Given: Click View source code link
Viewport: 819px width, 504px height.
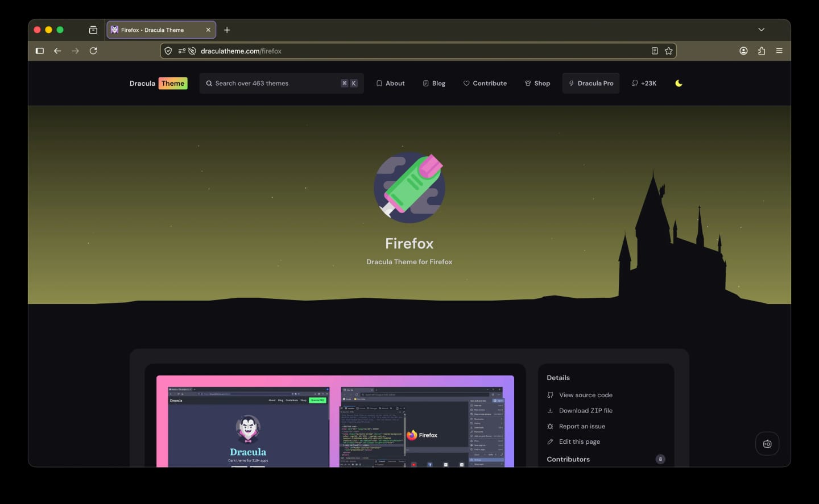Looking at the screenshot, I should click(x=580, y=395).
